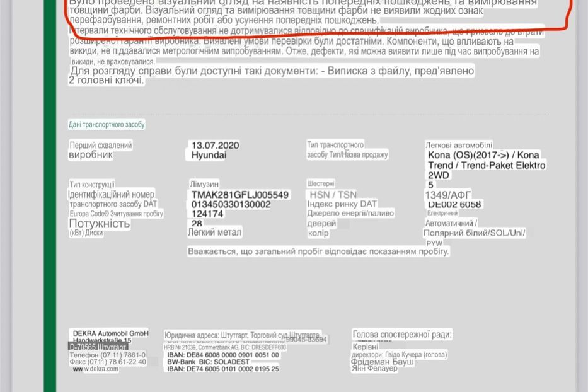This screenshot has width=588, height=392.
Task: Click the 'Kona (OS)(2017->) / Kona' model line
Action: click(x=483, y=155)
